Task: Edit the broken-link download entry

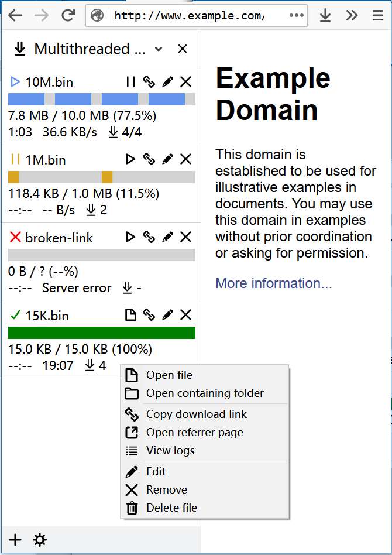Action: 167,237
